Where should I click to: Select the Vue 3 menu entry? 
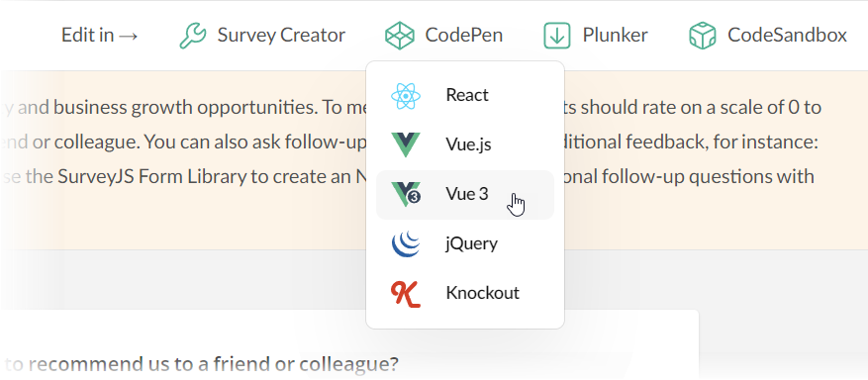point(465,195)
